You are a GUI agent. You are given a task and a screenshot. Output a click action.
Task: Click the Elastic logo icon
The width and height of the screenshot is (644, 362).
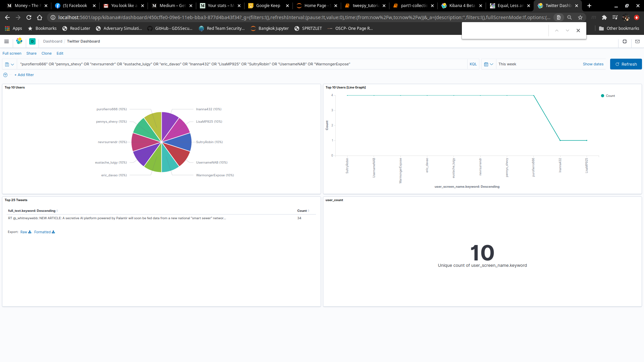pos(19,41)
